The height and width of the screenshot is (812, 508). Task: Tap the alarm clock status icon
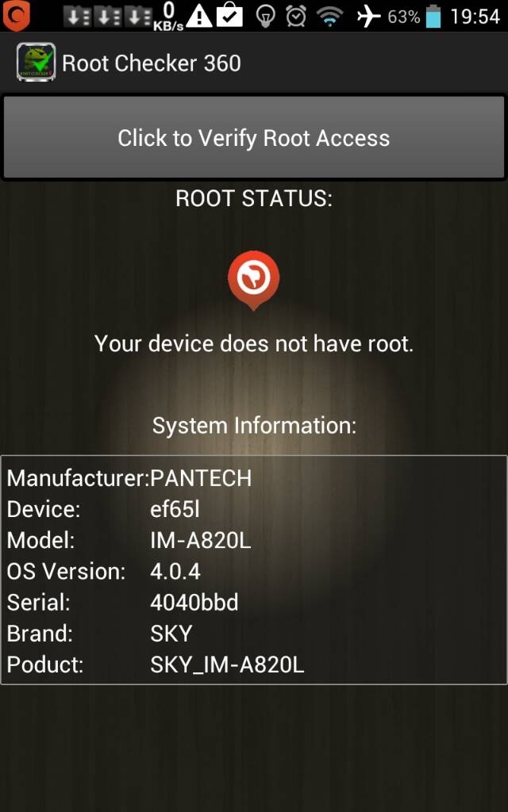pyautogui.click(x=296, y=17)
